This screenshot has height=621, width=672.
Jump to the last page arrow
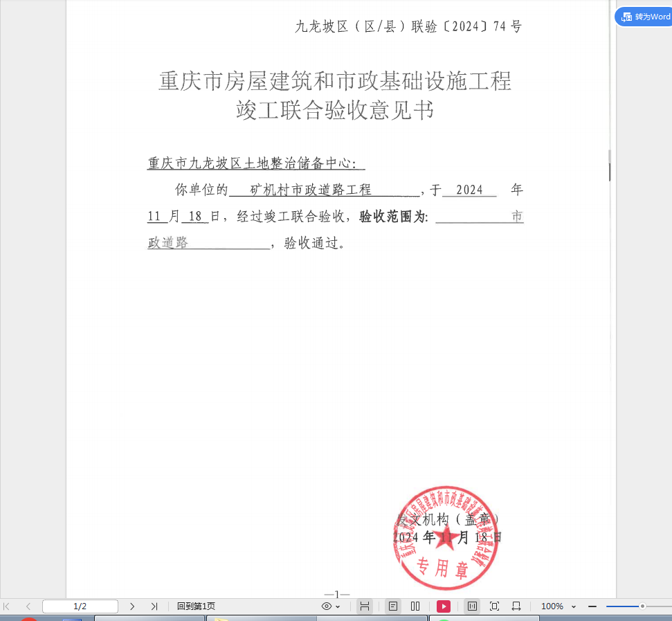[154, 606]
